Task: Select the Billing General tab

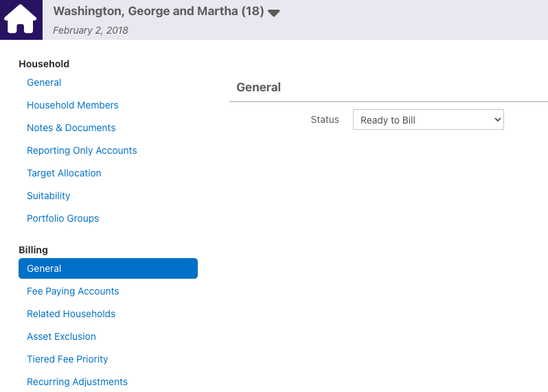Action: (108, 268)
